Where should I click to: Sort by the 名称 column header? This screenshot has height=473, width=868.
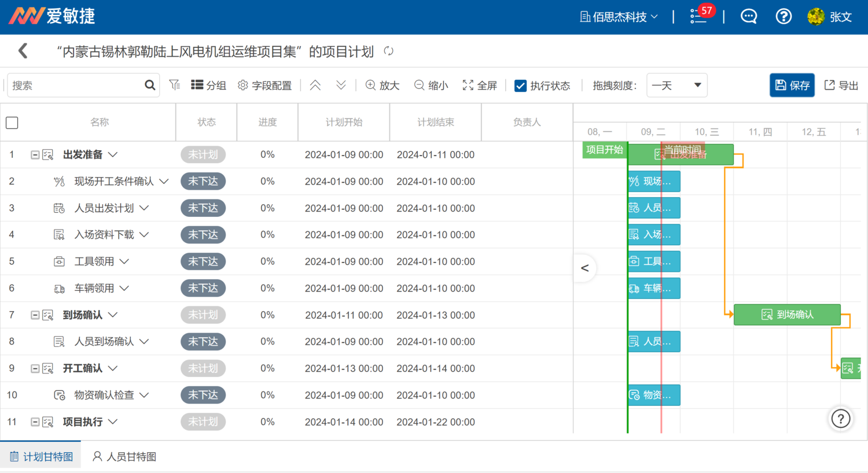[100, 122]
